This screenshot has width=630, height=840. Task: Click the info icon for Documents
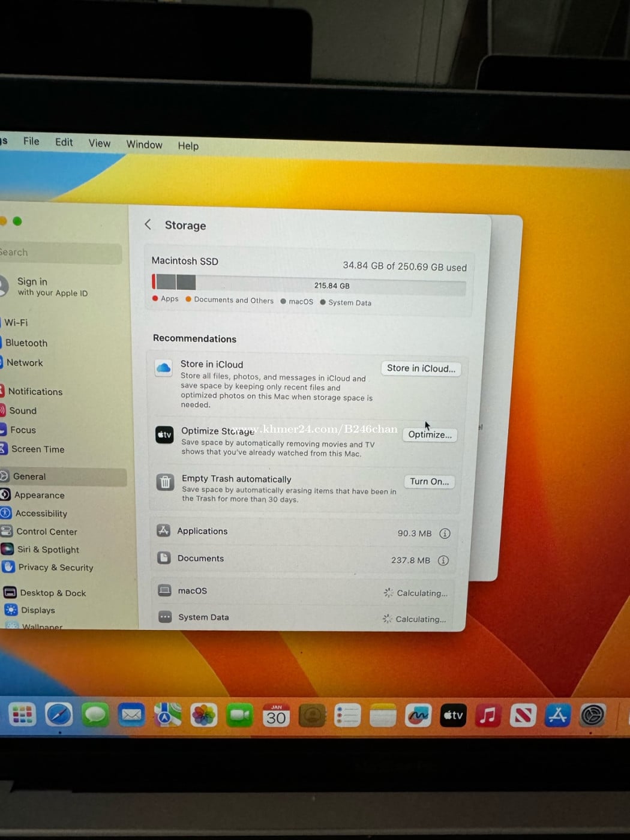[x=443, y=560]
